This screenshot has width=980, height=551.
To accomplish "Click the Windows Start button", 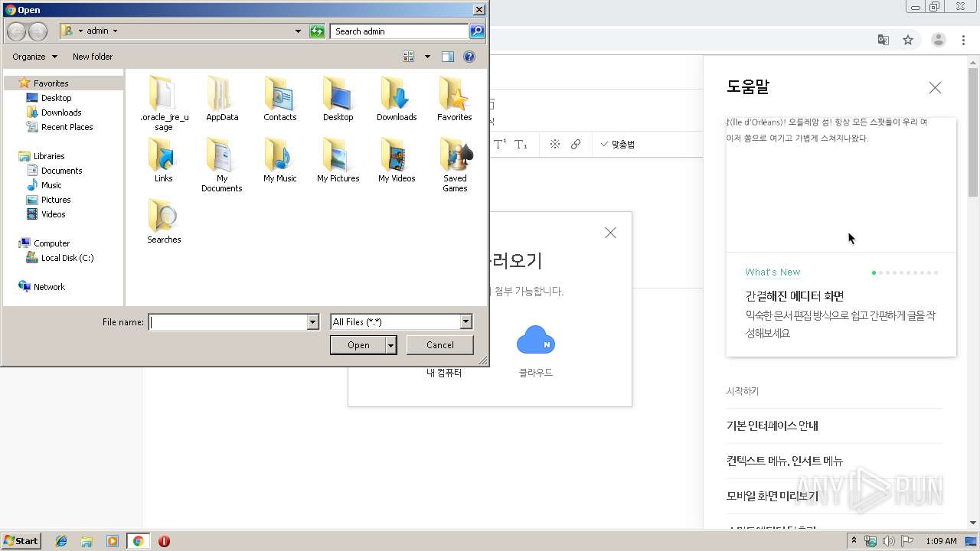I will coord(21,540).
